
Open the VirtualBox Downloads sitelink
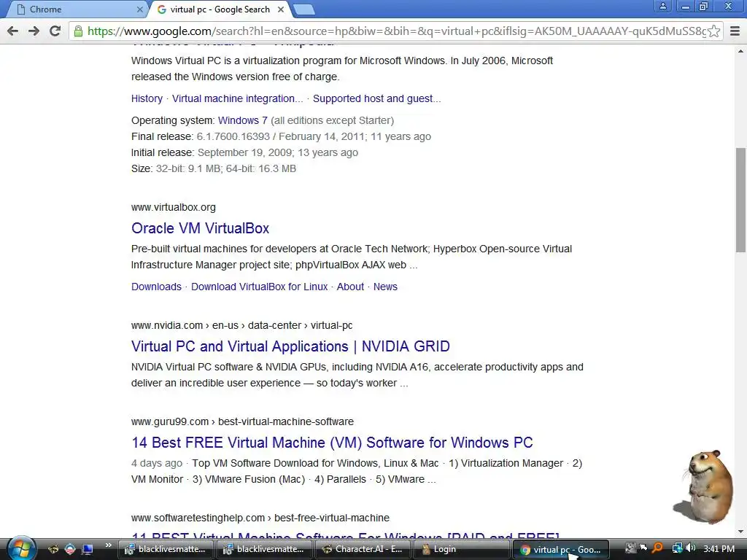pos(156,287)
